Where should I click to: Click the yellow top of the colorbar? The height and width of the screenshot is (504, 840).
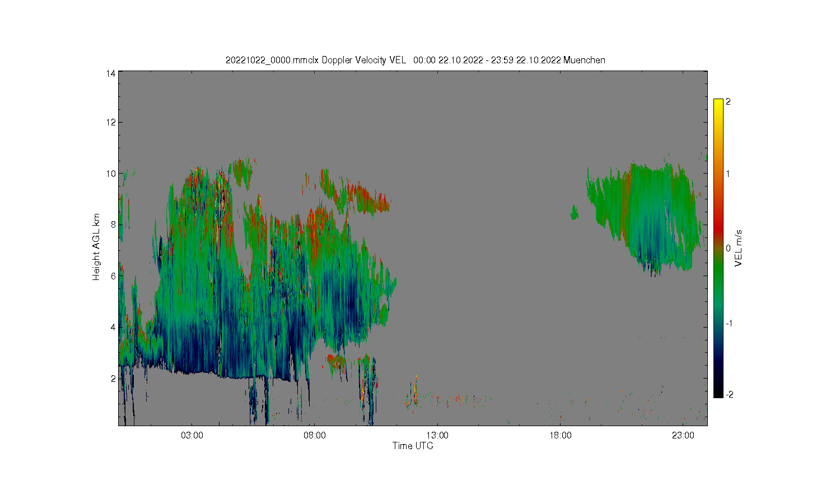tap(718, 104)
